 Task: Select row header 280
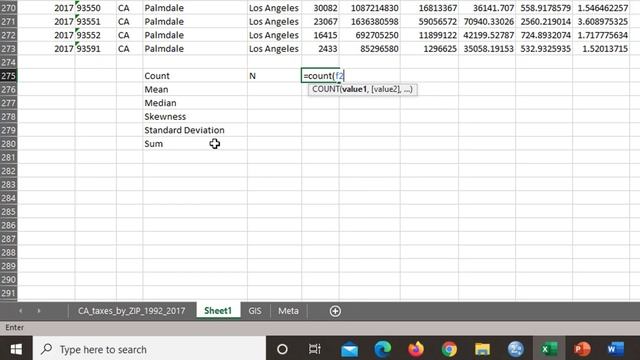pyautogui.click(x=9, y=144)
